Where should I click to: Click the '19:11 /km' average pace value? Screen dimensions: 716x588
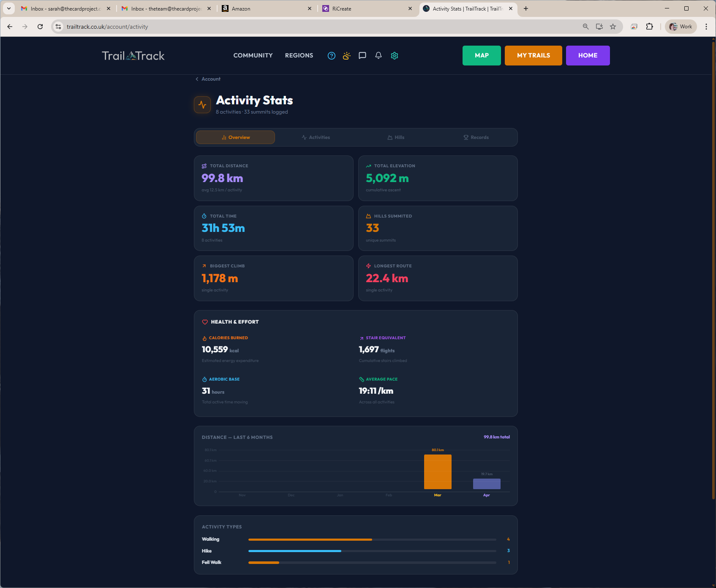(376, 391)
